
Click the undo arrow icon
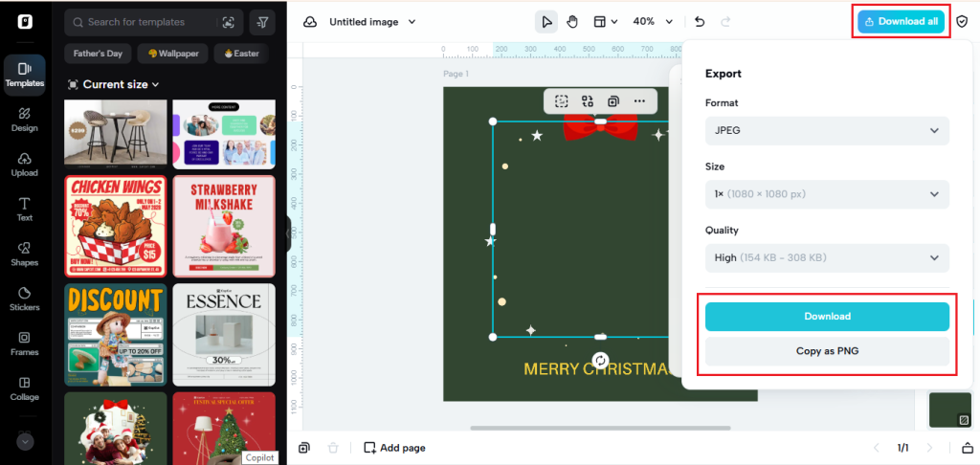coord(700,21)
